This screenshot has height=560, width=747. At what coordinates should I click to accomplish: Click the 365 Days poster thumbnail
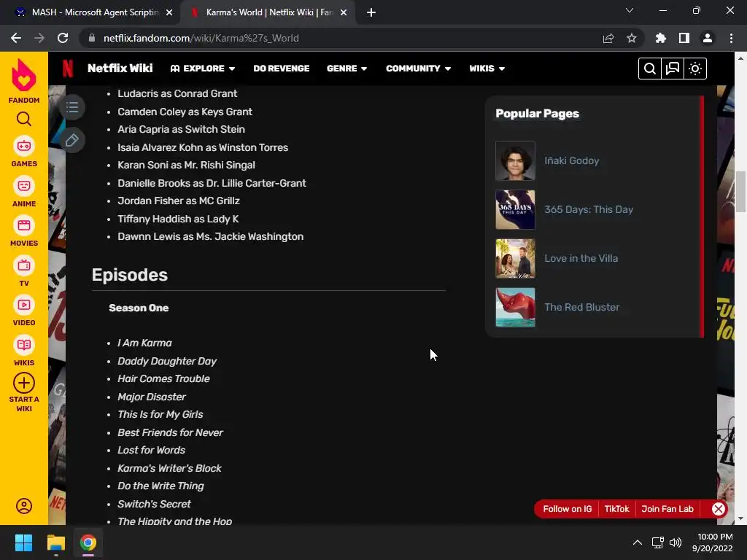515,209
